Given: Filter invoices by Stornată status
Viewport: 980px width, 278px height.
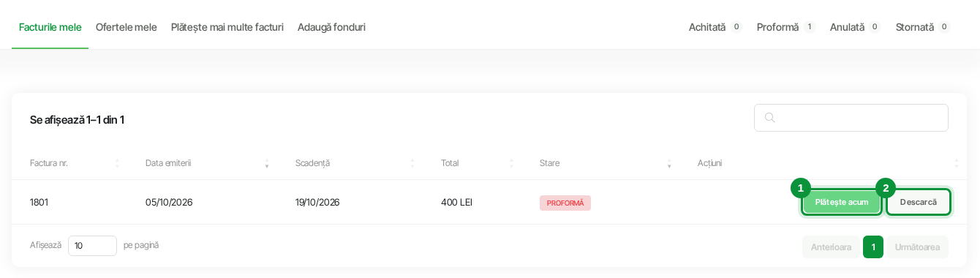Looking at the screenshot, I should tap(922, 27).
